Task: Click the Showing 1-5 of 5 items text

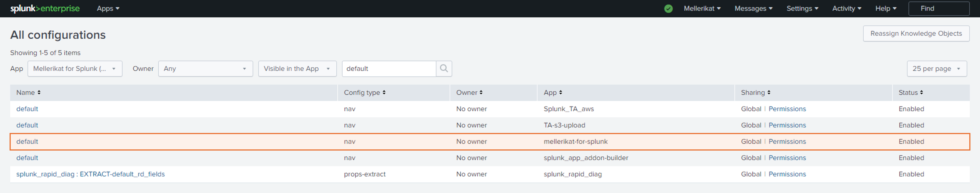Action: [x=45, y=53]
